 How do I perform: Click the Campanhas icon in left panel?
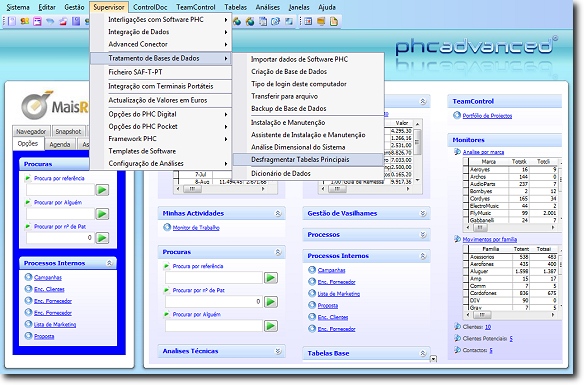click(28, 277)
